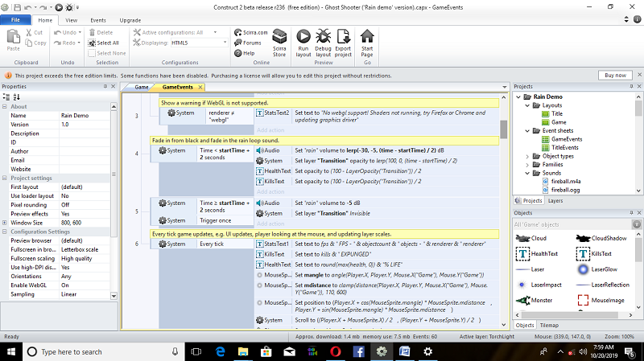644x361 pixels.
Task: Open Microsoft Edge from taskbar
Action: [x=220, y=351]
